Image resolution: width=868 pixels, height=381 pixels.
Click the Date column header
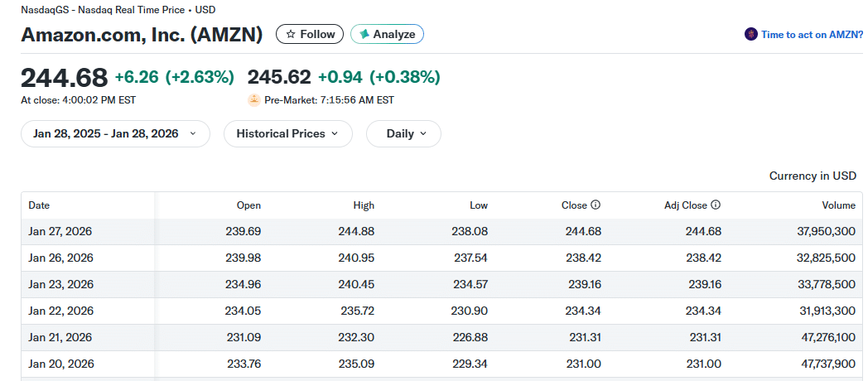pyautogui.click(x=39, y=205)
